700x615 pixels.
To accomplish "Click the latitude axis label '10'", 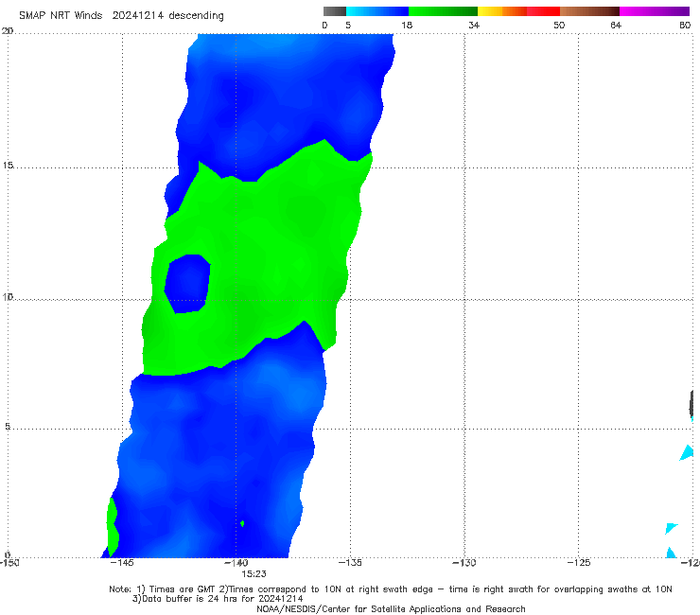I will [8, 296].
